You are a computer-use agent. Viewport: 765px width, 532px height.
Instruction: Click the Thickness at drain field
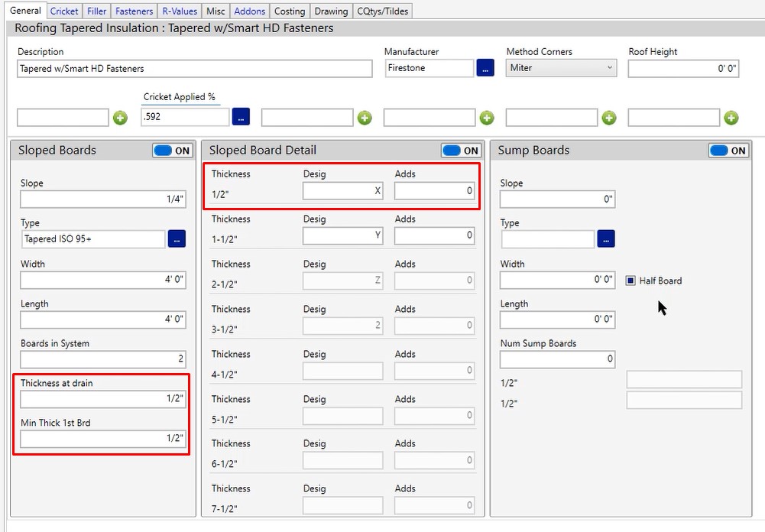point(103,399)
